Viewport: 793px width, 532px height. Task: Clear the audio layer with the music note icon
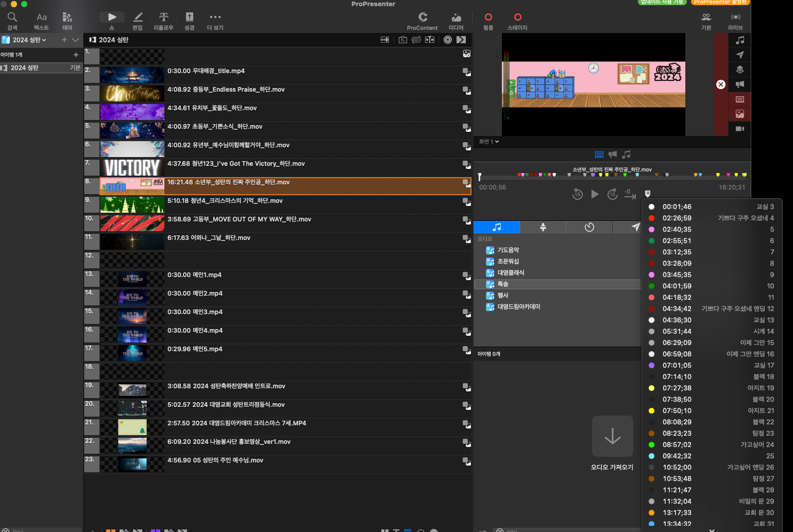(x=740, y=40)
